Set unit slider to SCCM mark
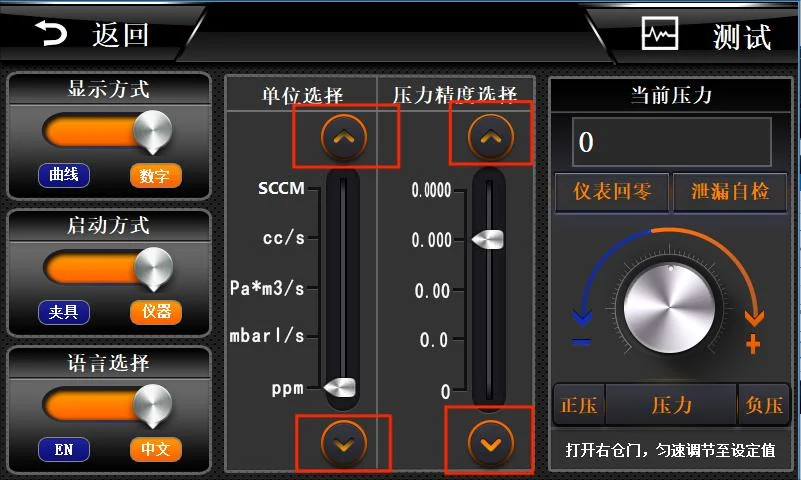Screen dimensions: 801x480 [343, 188]
